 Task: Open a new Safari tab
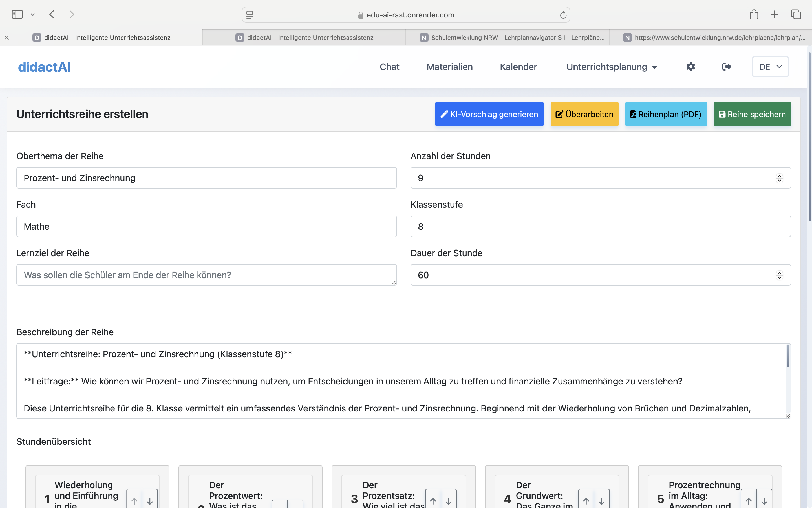coord(775,14)
